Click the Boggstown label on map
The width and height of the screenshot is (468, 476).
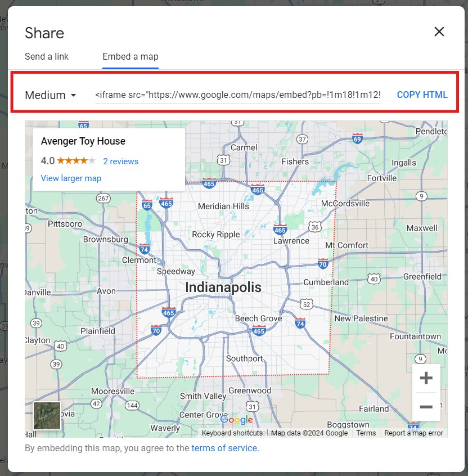(x=348, y=424)
